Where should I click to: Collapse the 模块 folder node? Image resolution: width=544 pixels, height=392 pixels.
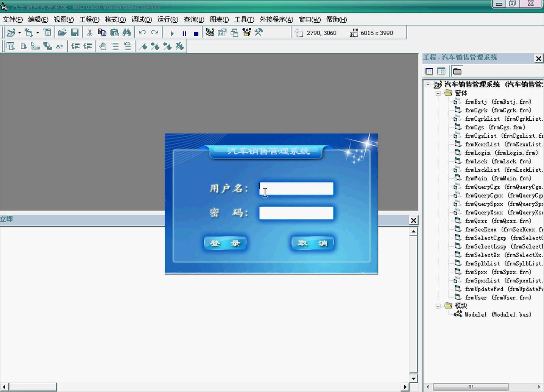pyautogui.click(x=438, y=306)
